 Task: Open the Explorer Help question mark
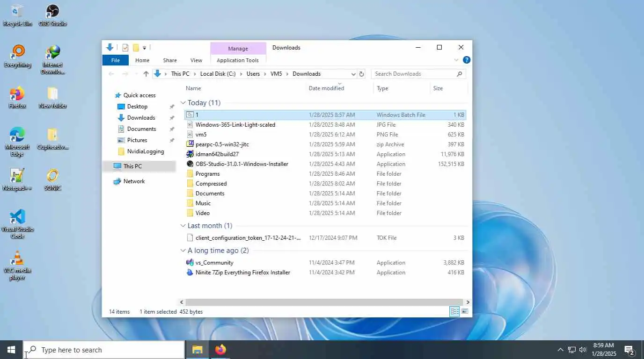[466, 60]
